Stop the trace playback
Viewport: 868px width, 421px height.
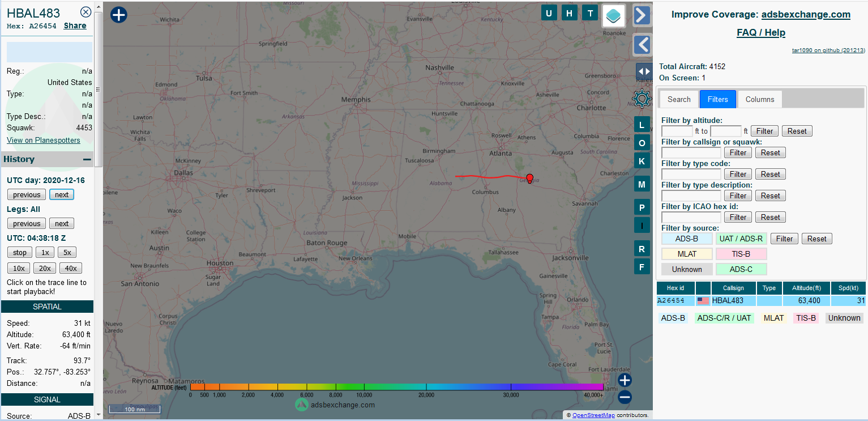20,252
